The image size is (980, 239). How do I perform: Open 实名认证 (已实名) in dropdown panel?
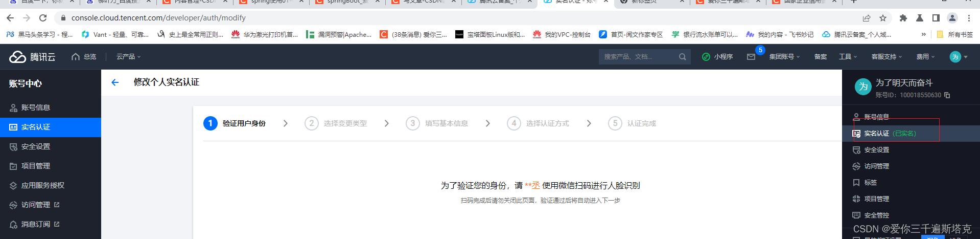(x=911, y=134)
